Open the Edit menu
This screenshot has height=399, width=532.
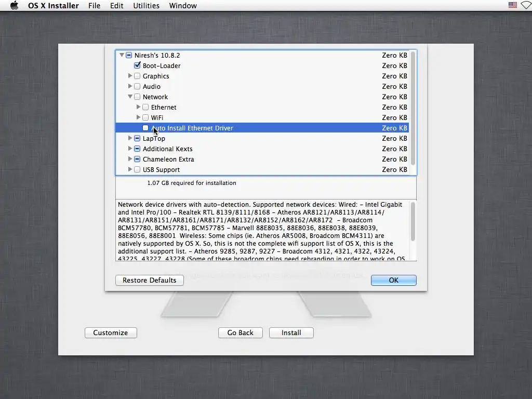pyautogui.click(x=116, y=5)
